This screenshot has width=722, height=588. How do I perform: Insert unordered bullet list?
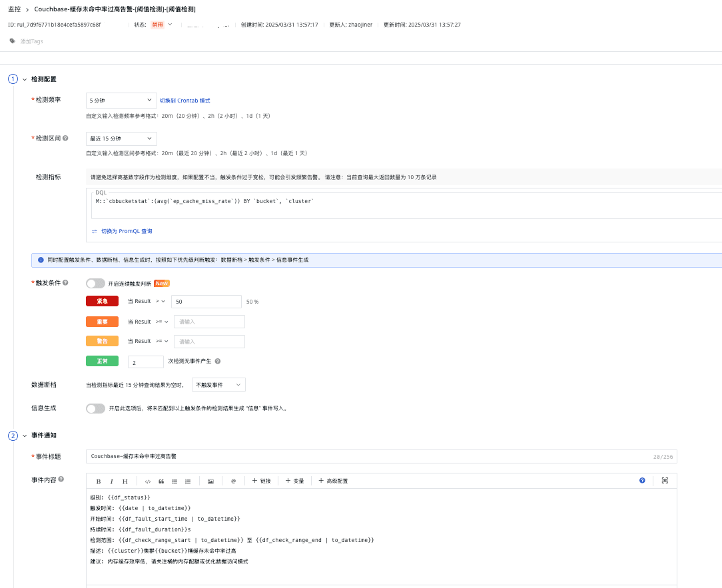(x=175, y=481)
